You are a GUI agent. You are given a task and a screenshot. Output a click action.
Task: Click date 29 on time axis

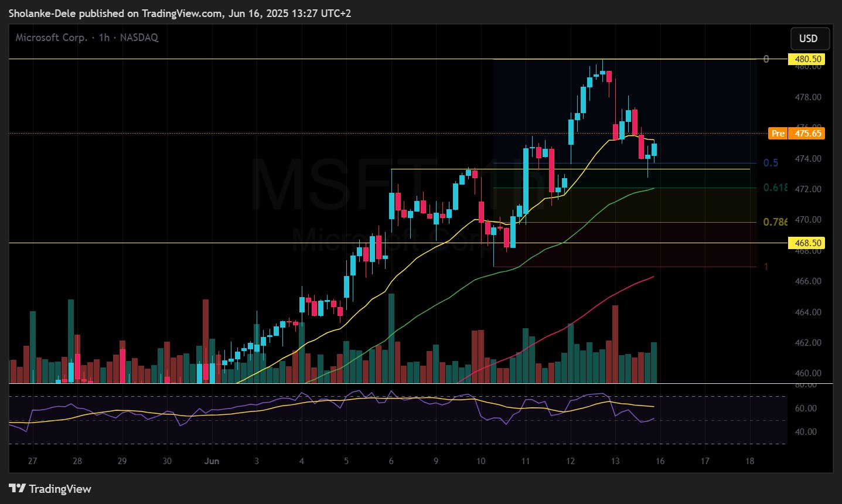tap(122, 461)
